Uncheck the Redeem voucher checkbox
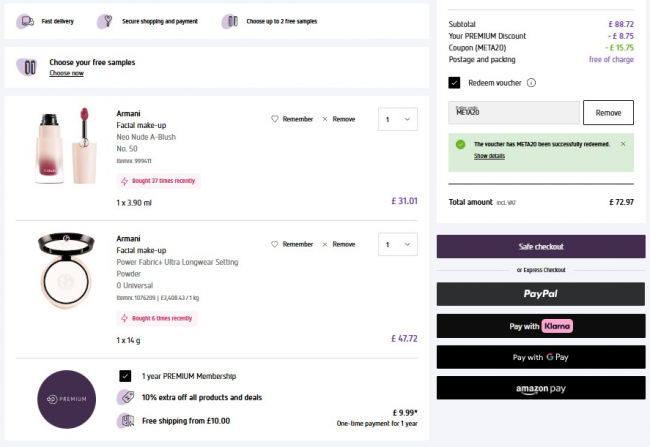Screen dimensions: 650x447 (x=455, y=83)
